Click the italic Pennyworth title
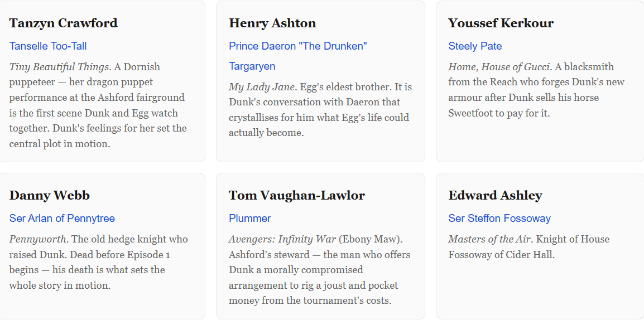Screen dimensions: 644x320 tap(39, 239)
